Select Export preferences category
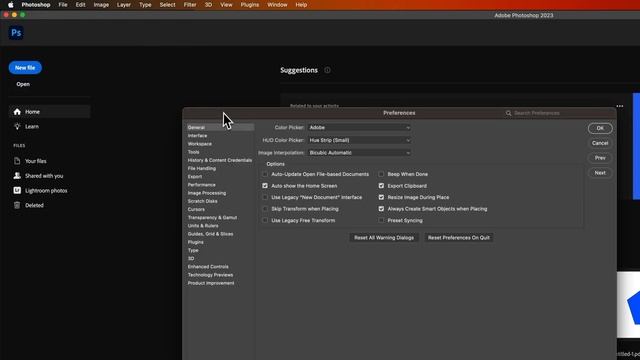The image size is (640, 360). click(195, 177)
